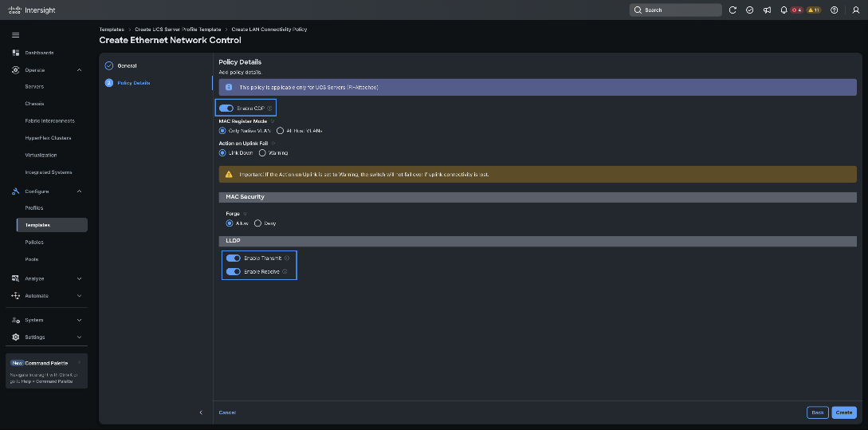This screenshot has height=430, width=868.
Task: Click the Settings gear icon in sidebar
Action: (15, 337)
